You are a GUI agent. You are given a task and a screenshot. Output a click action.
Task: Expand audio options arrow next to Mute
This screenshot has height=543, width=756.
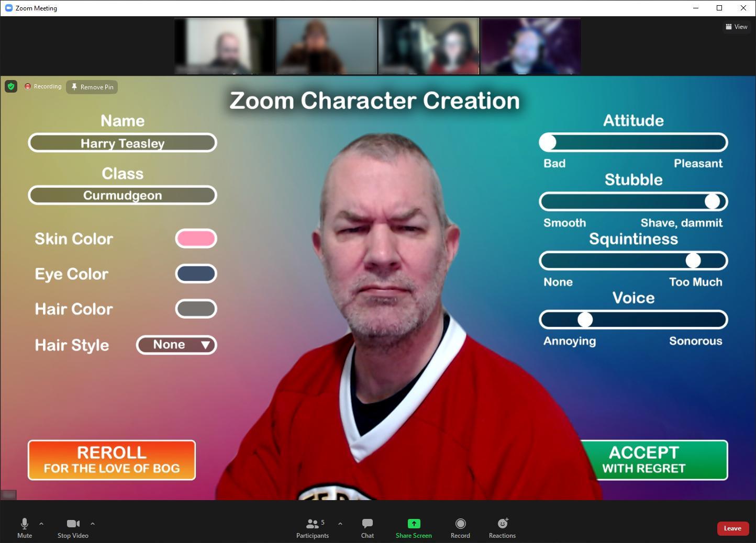[x=41, y=523]
